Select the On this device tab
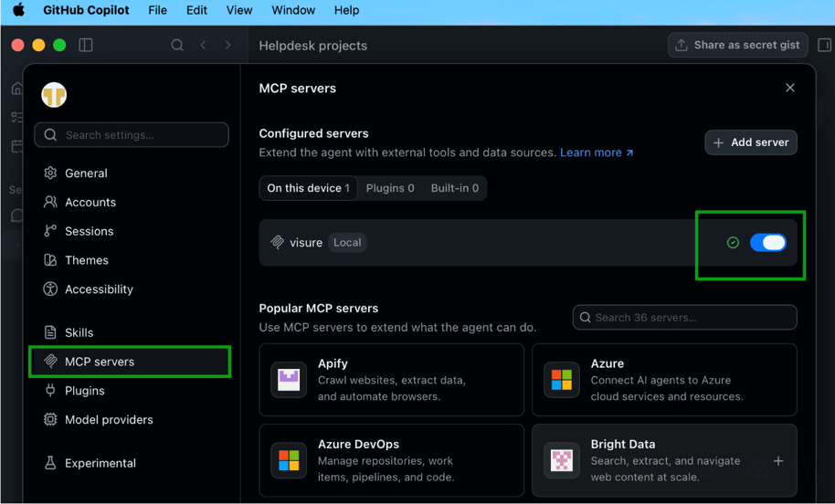The image size is (835, 504). click(x=309, y=188)
